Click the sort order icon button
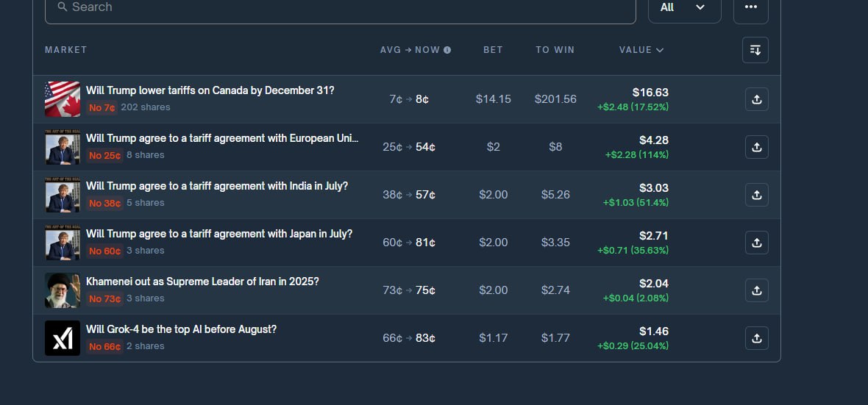 [755, 50]
